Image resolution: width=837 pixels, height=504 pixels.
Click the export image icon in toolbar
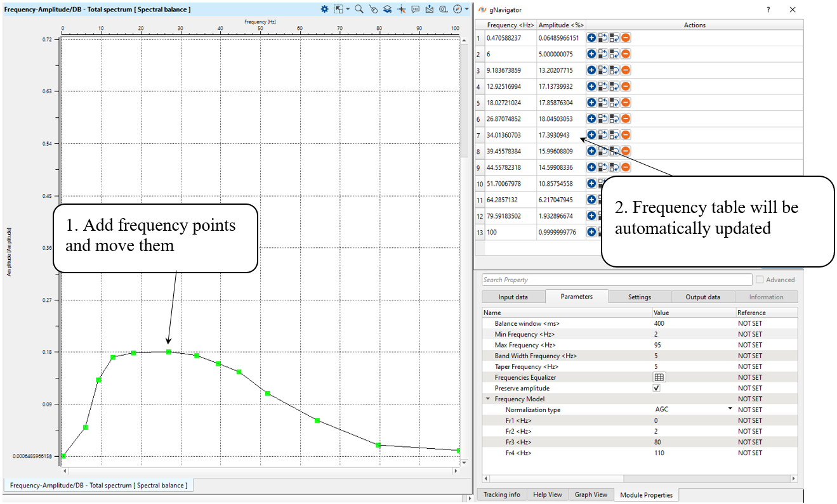click(x=430, y=10)
